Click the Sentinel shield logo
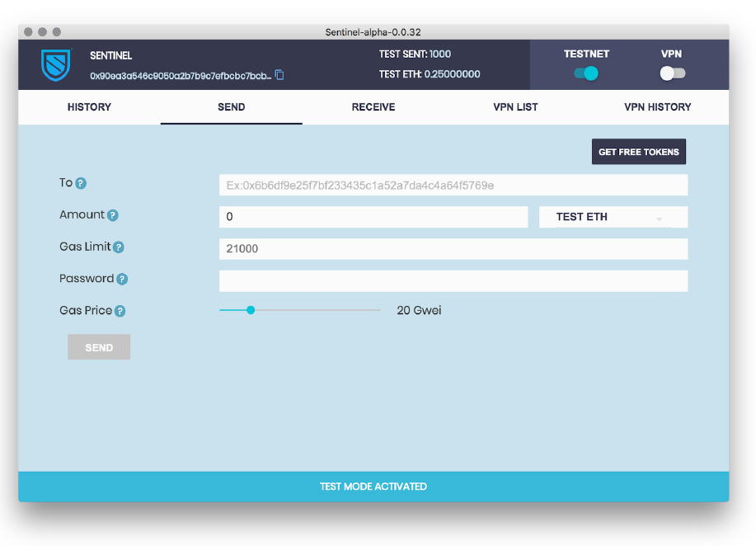 pyautogui.click(x=56, y=64)
